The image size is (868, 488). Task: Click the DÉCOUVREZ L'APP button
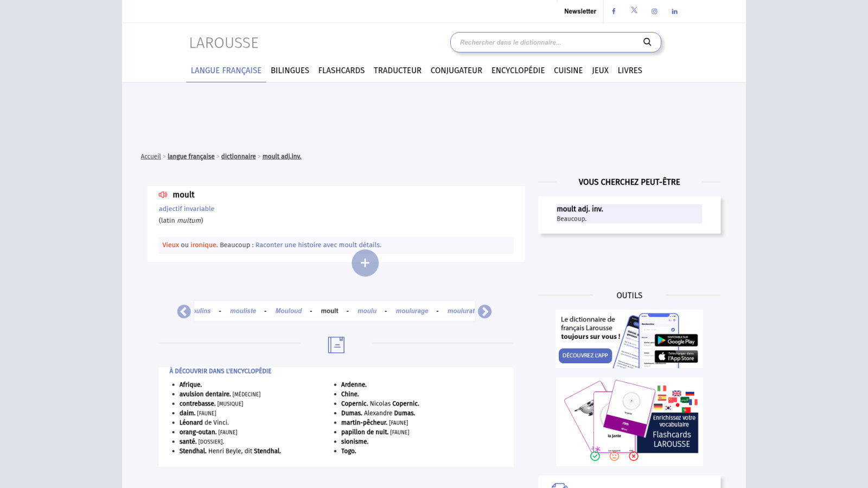click(x=585, y=356)
